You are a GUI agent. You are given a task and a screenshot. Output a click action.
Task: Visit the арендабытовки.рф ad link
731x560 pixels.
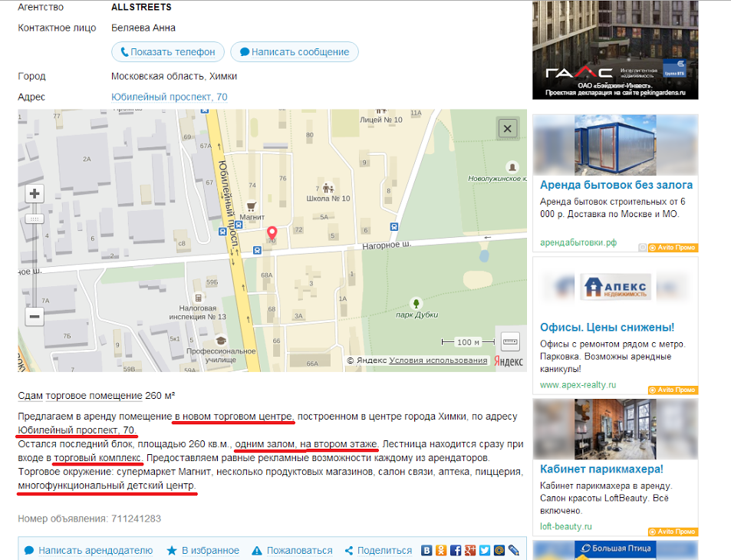click(578, 242)
